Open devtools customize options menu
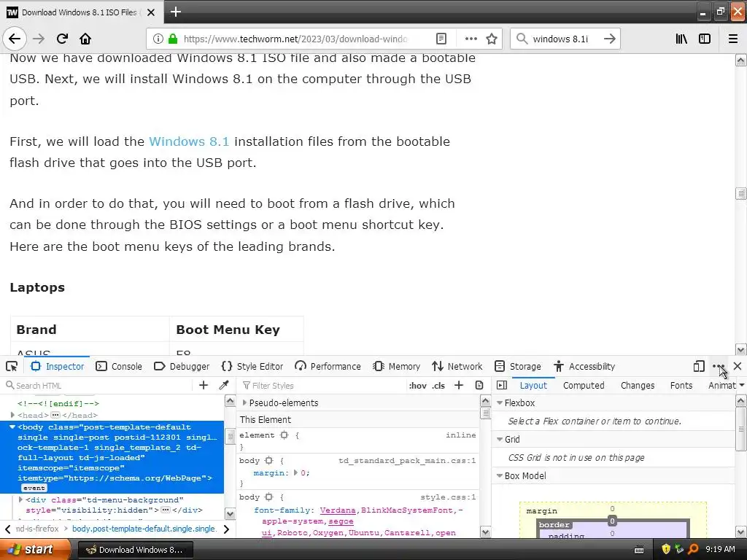 (x=719, y=366)
